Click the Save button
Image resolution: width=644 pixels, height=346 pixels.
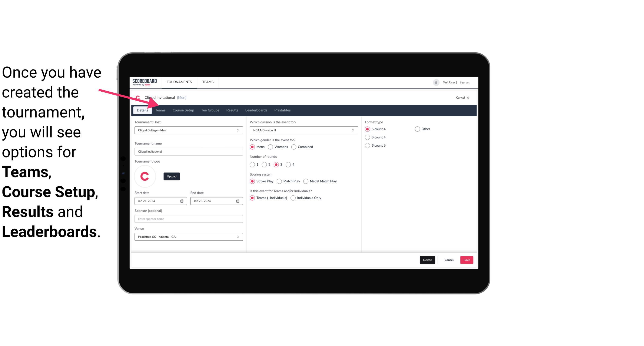tap(467, 260)
